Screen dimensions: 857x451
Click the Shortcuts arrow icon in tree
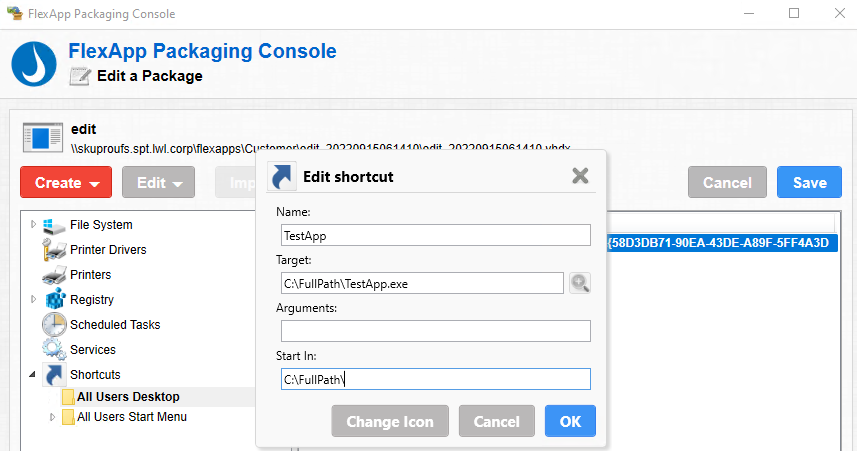[x=54, y=374]
